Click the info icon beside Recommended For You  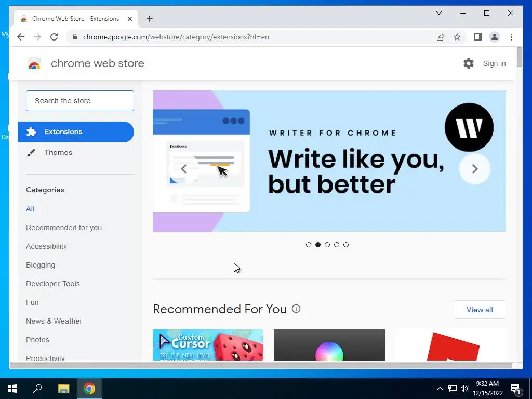pos(296,309)
